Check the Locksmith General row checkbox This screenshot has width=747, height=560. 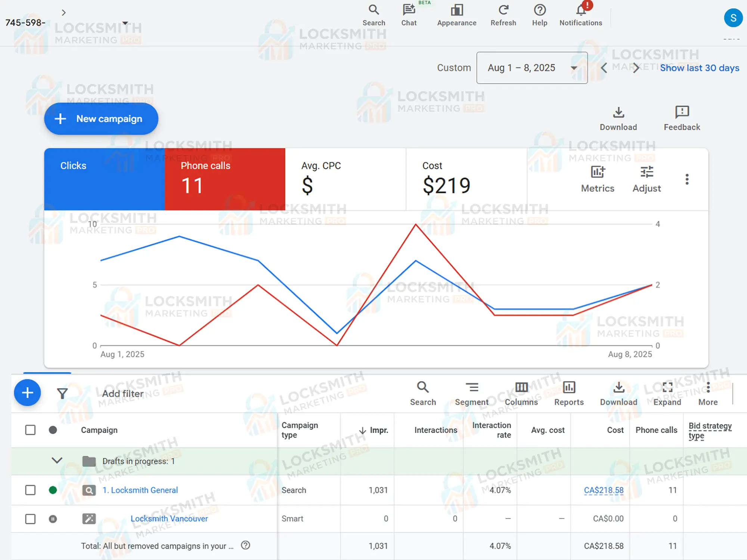(x=30, y=490)
